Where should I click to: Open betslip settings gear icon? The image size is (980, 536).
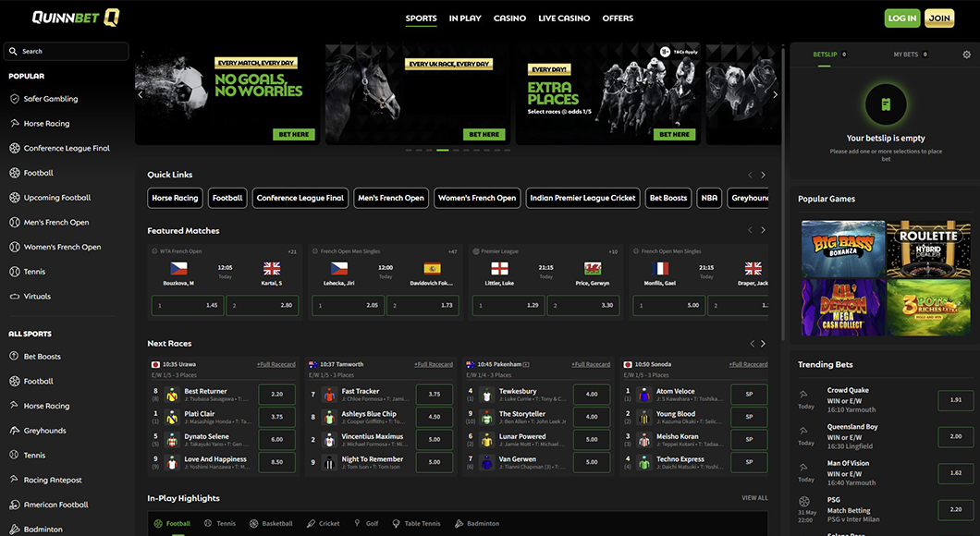coord(966,55)
